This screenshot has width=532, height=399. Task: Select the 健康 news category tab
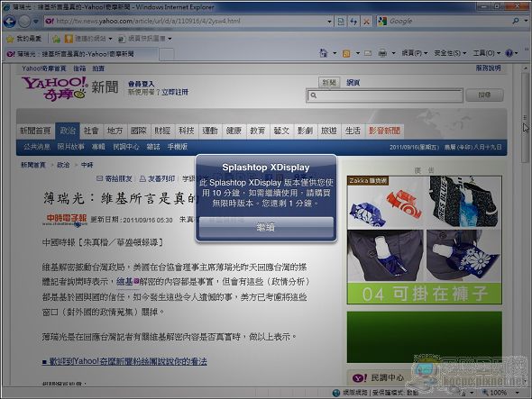(x=234, y=131)
